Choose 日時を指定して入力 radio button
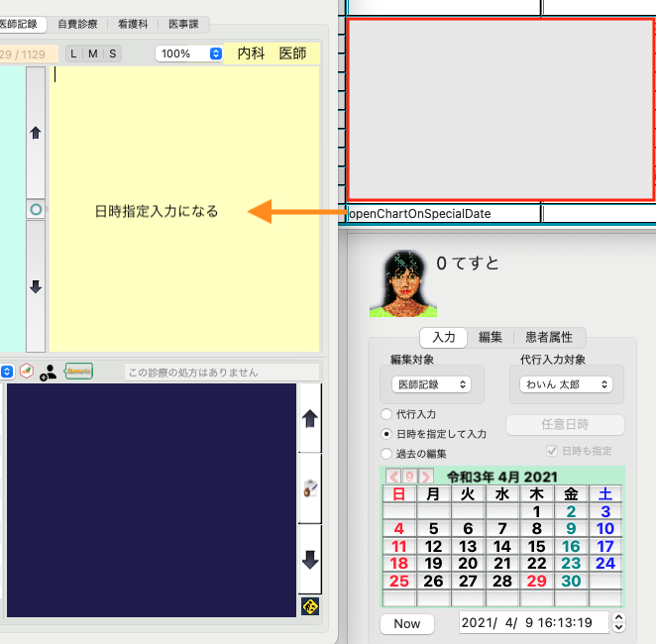The image size is (656, 644). [386, 434]
